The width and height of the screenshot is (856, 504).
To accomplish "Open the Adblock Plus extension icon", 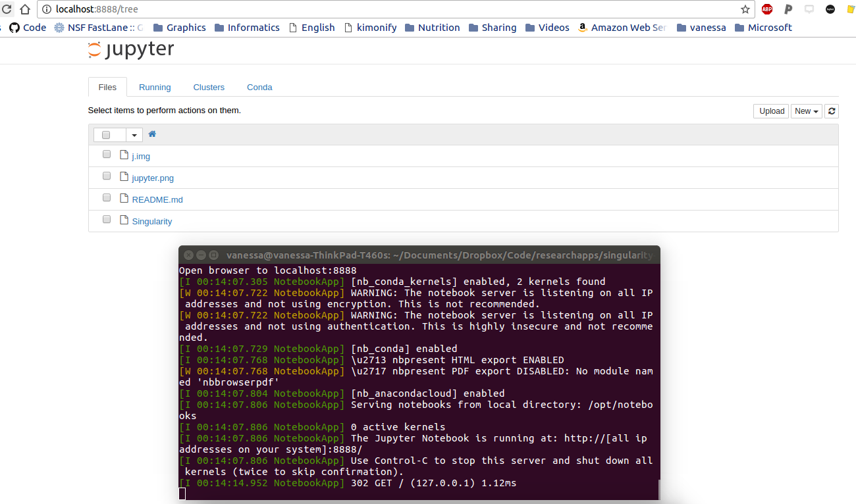I will tap(766, 9).
